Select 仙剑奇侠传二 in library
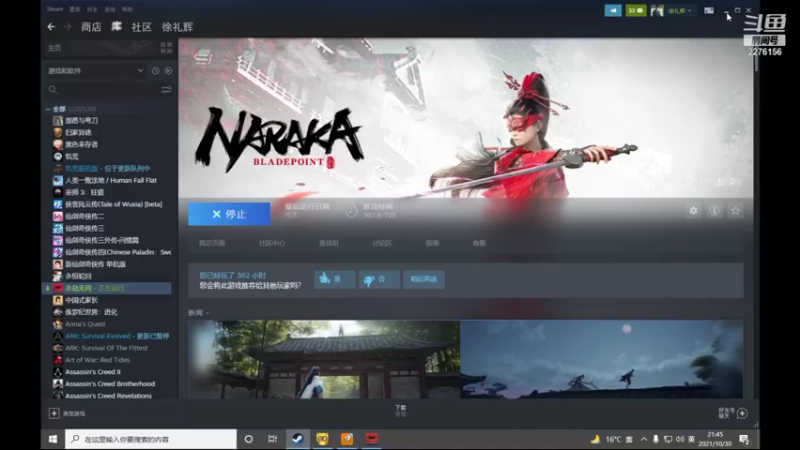This screenshot has width=800, height=450. 85,216
